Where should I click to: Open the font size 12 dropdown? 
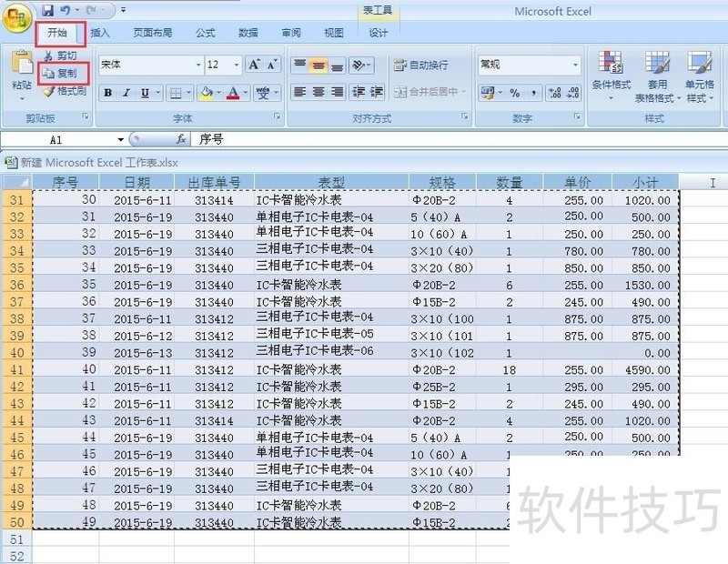(237, 65)
